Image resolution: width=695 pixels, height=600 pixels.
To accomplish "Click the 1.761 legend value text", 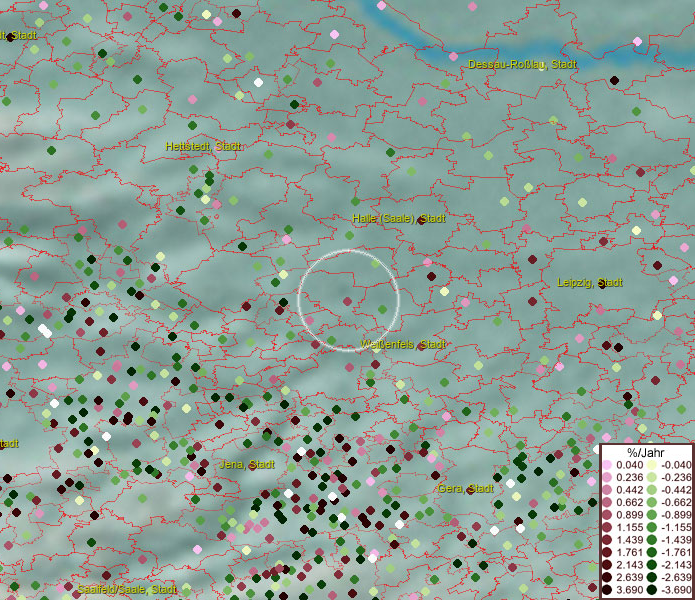I will click(629, 552).
